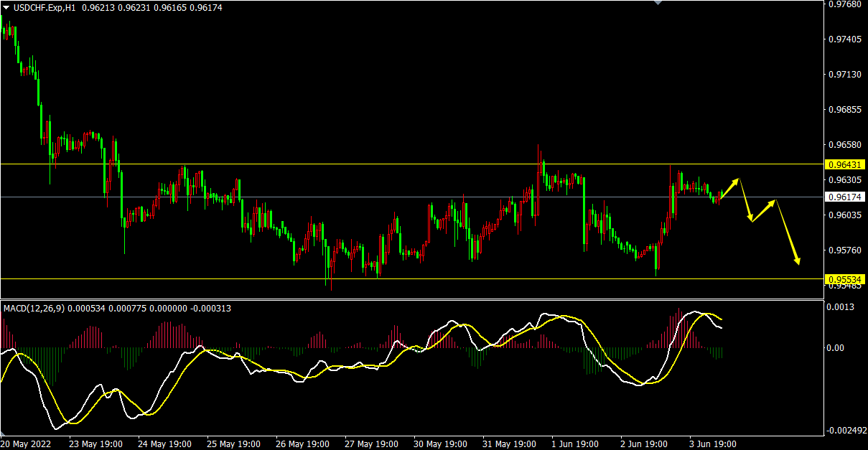This screenshot has width=868, height=450.
Task: Click the -0.002492 MACD scale value
Action: (x=846, y=431)
